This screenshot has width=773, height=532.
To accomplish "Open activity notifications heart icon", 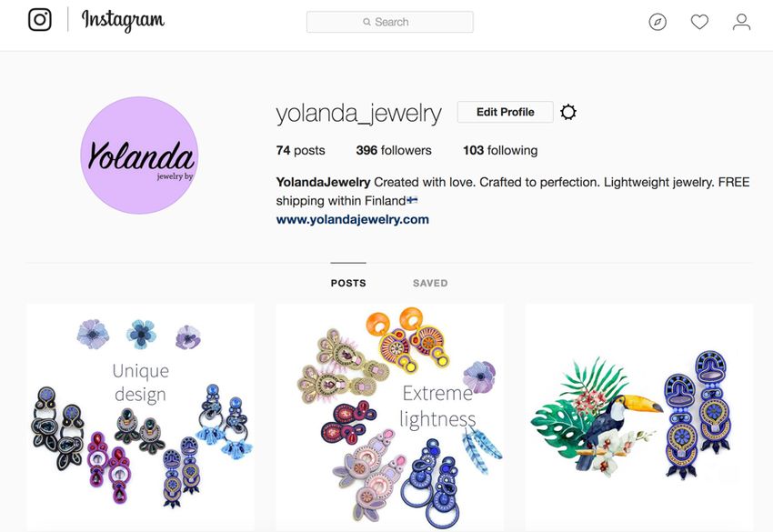I will [699, 22].
